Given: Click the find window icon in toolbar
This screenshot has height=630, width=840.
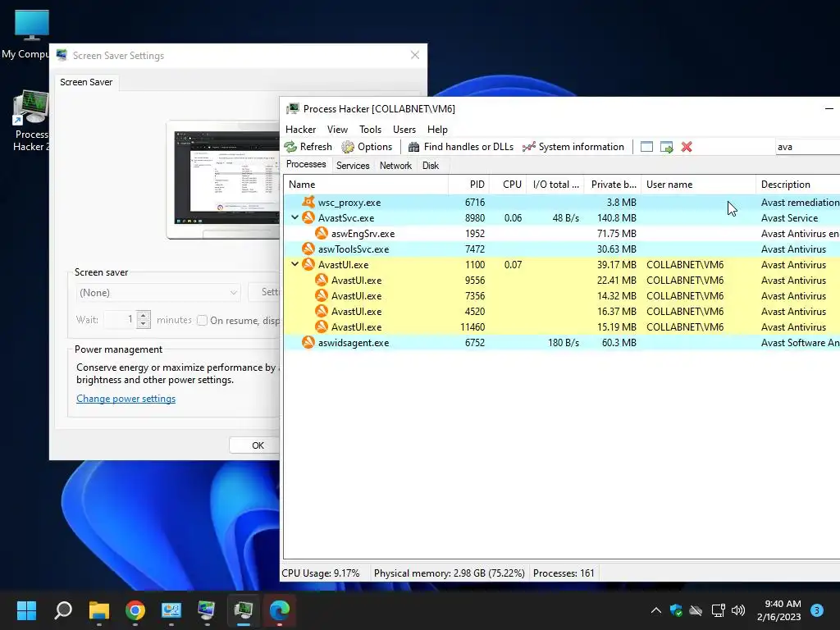Looking at the screenshot, I should coord(646,147).
